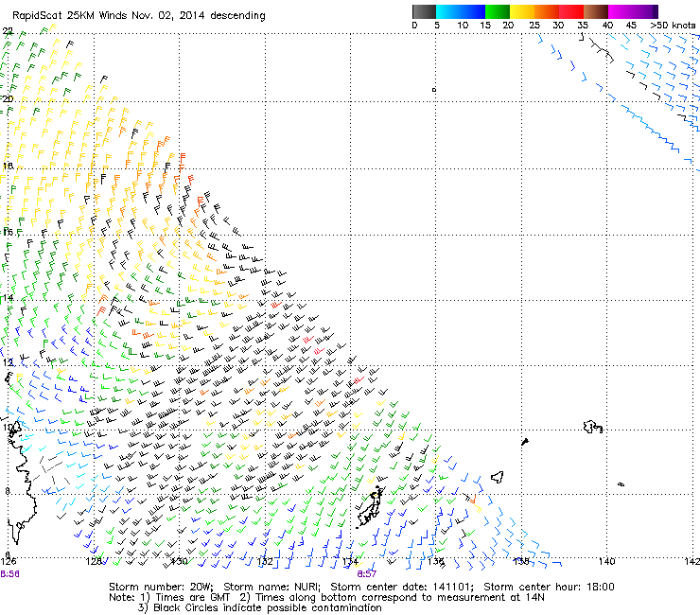Click the magenta 40-45 knots color swatch
This screenshot has height=615, width=700.
pyautogui.click(x=621, y=11)
